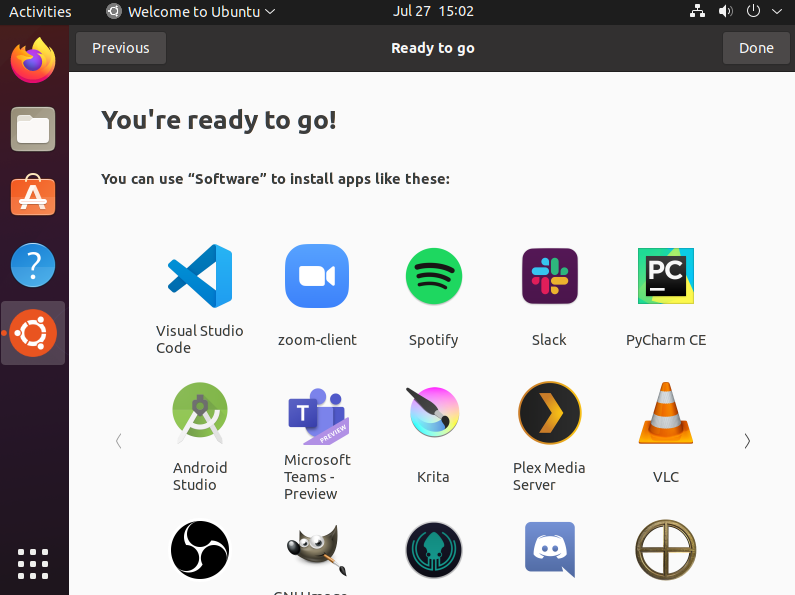Finish setup with the Done button
The width and height of the screenshot is (795, 595).
click(x=756, y=48)
